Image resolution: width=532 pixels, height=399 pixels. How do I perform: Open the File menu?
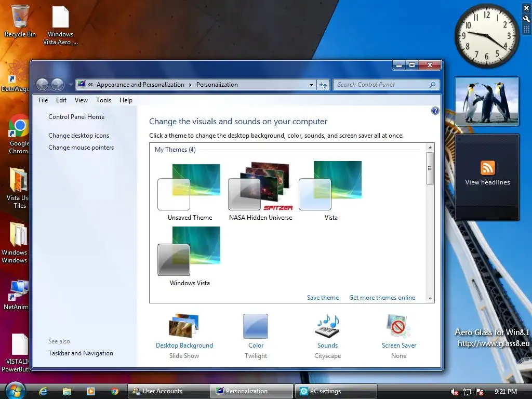click(43, 100)
